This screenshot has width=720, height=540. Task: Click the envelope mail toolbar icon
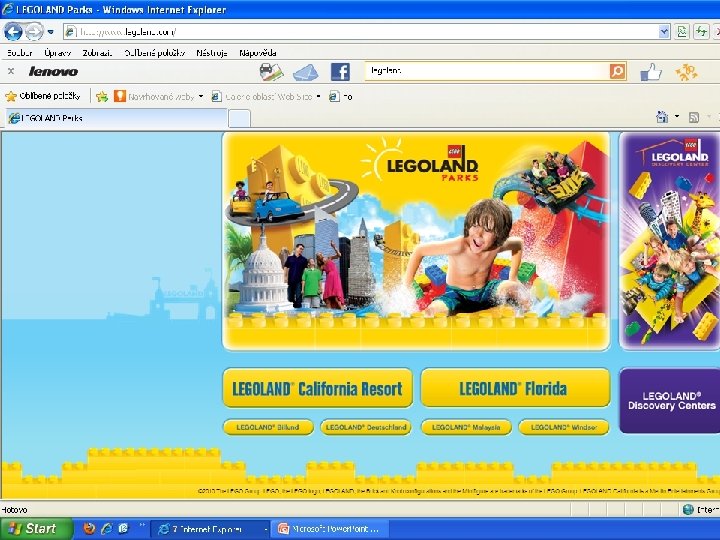[305, 72]
